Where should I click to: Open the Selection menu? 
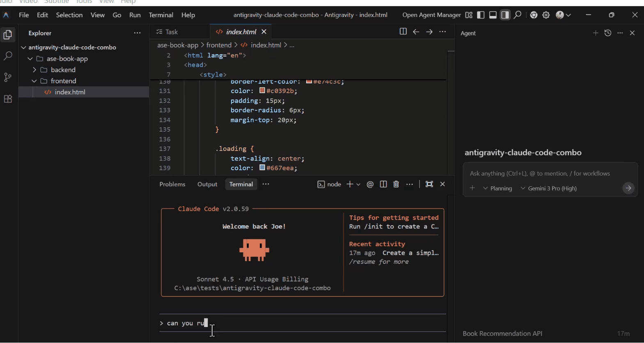point(69,15)
